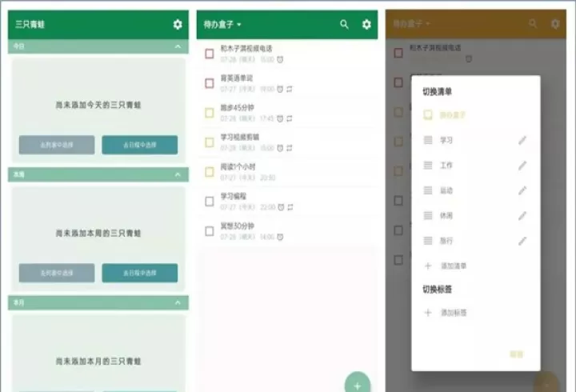The image size is (576, 392).
Task: Check off the 冥想30分钟 task
Action: pyautogui.click(x=210, y=231)
